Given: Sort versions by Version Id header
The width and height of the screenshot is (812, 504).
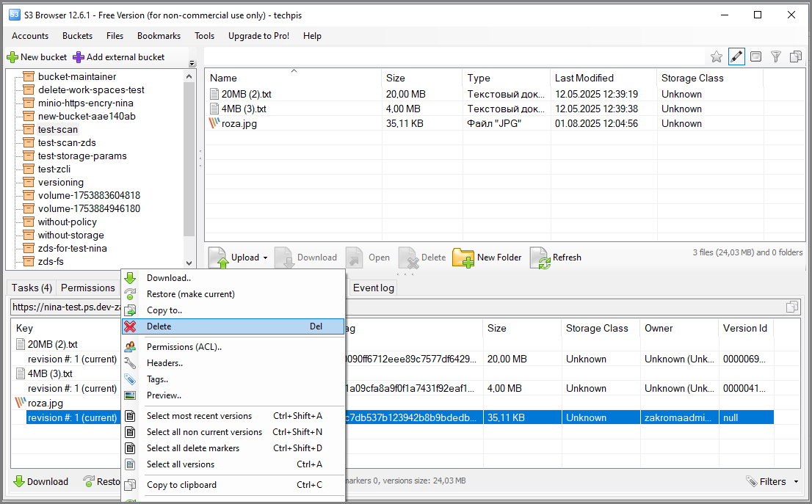Looking at the screenshot, I should tap(746, 328).
